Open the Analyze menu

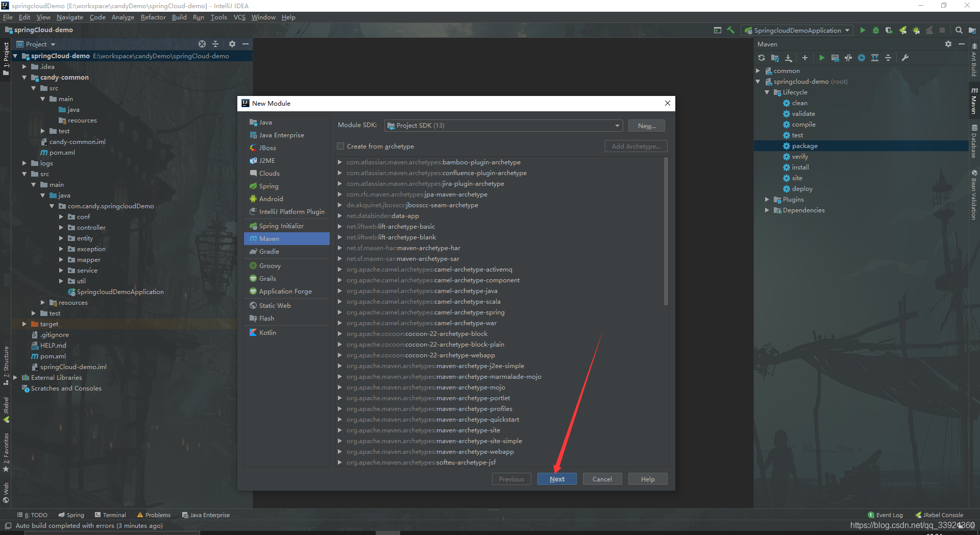point(123,17)
